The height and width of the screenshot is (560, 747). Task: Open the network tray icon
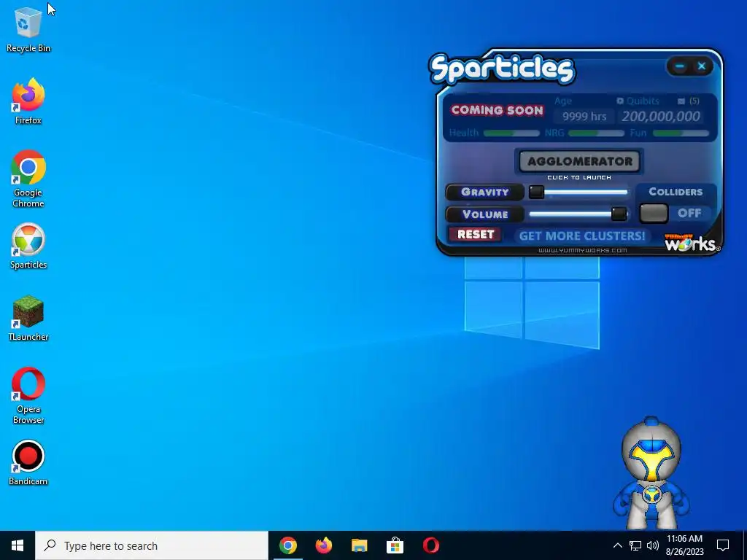click(x=635, y=545)
